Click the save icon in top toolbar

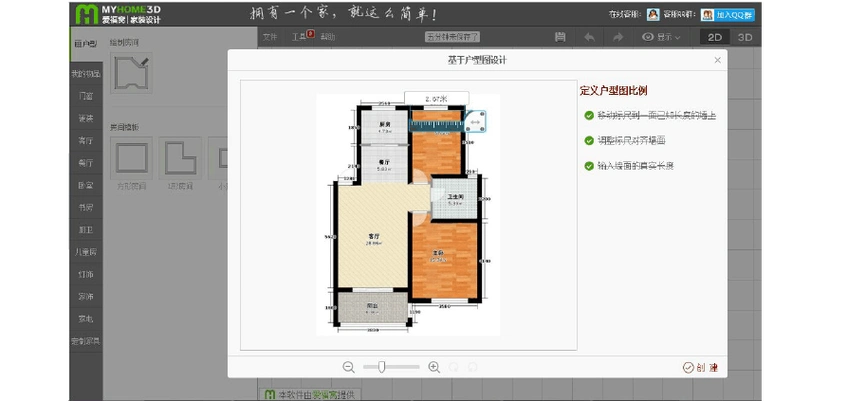[x=561, y=37]
